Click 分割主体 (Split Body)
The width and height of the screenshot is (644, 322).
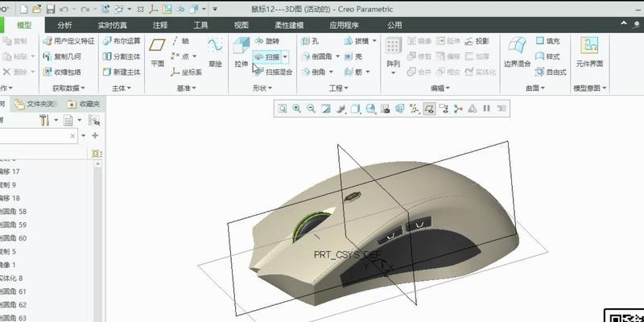click(x=122, y=56)
